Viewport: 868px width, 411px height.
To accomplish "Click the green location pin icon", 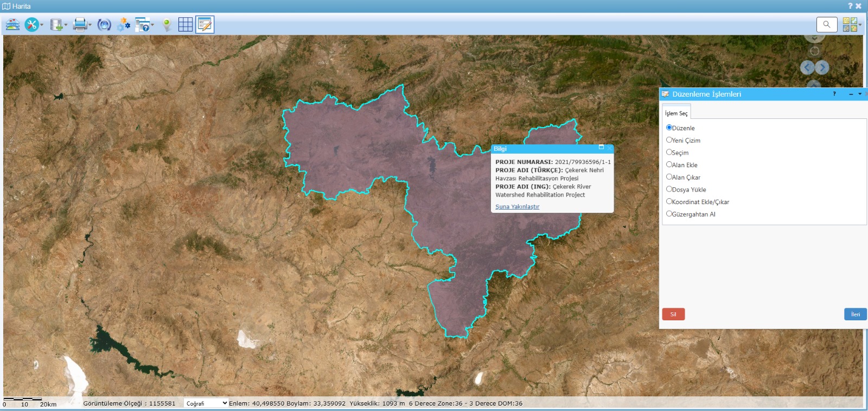I will [x=167, y=24].
